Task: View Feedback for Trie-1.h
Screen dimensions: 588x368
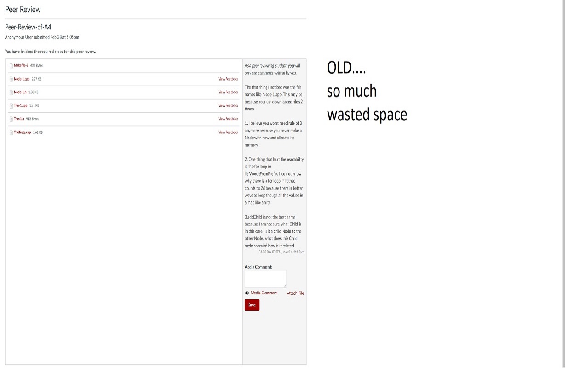Action: point(228,119)
